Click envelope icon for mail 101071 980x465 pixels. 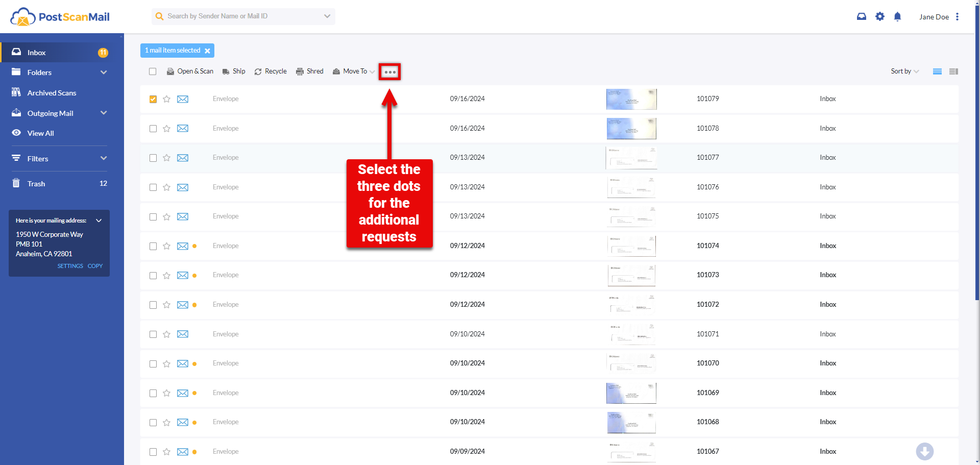pos(183,334)
